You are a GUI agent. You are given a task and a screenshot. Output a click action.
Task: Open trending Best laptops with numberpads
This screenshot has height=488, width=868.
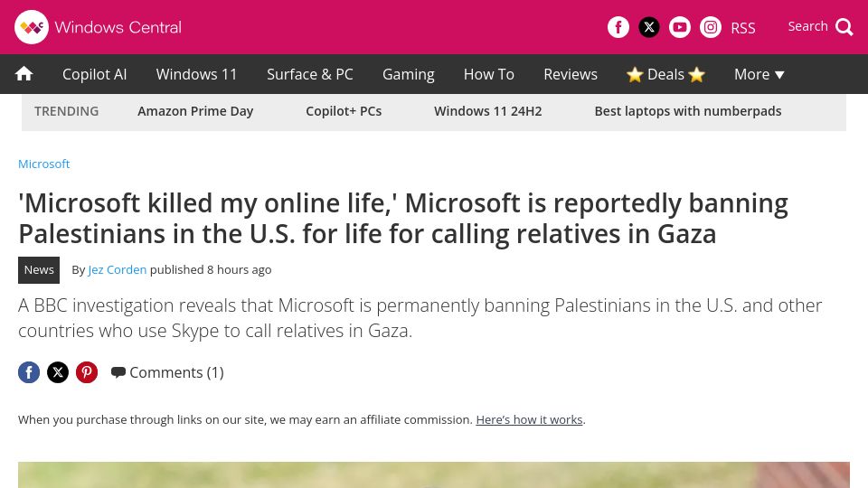688,111
